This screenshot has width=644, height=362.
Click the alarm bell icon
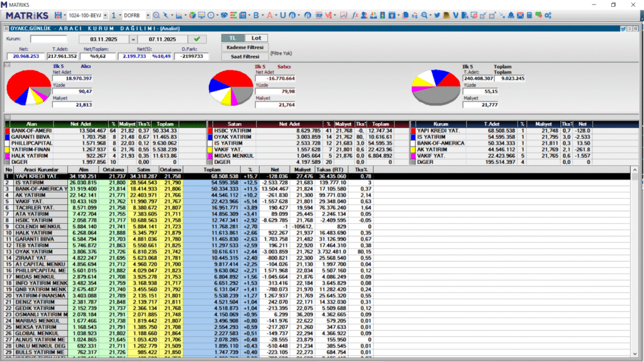point(512,14)
